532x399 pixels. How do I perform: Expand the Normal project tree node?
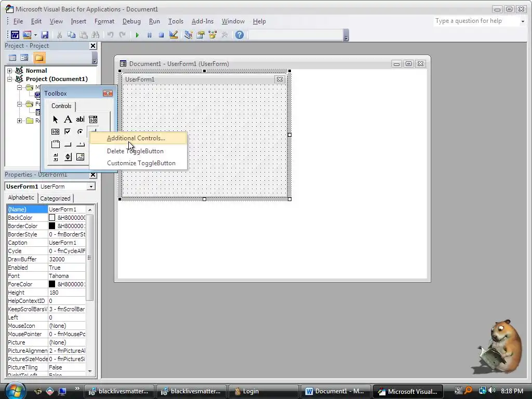[9, 71]
